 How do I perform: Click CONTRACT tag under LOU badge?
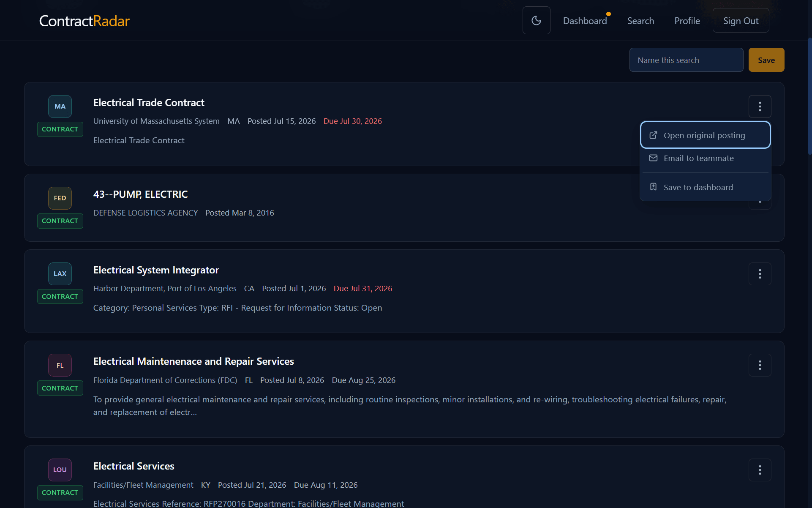point(60,493)
